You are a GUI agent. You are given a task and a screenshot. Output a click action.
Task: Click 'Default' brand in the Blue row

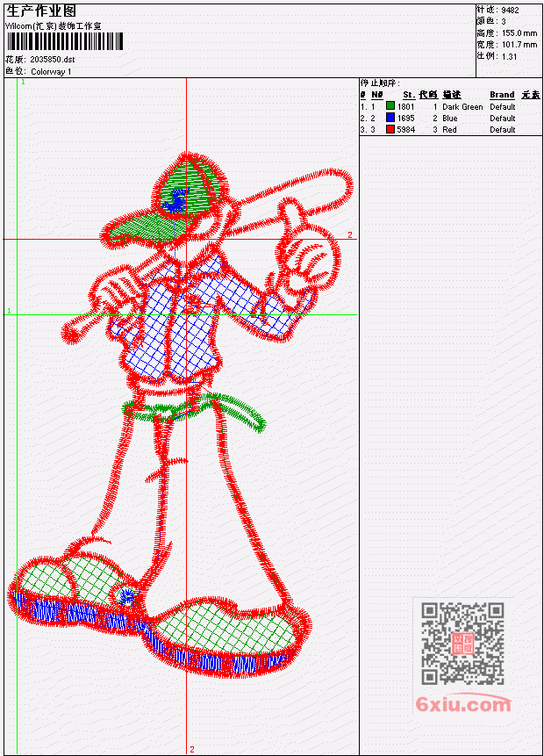[503, 119]
